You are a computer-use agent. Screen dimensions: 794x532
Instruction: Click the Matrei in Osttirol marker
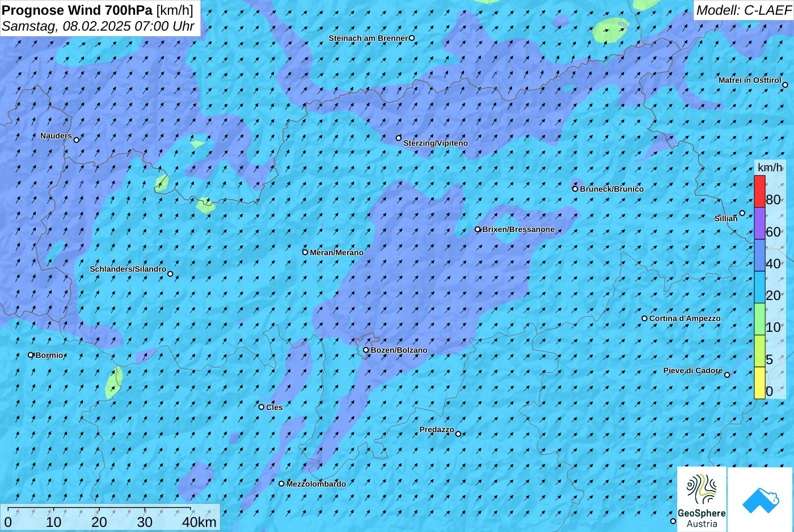(785, 85)
